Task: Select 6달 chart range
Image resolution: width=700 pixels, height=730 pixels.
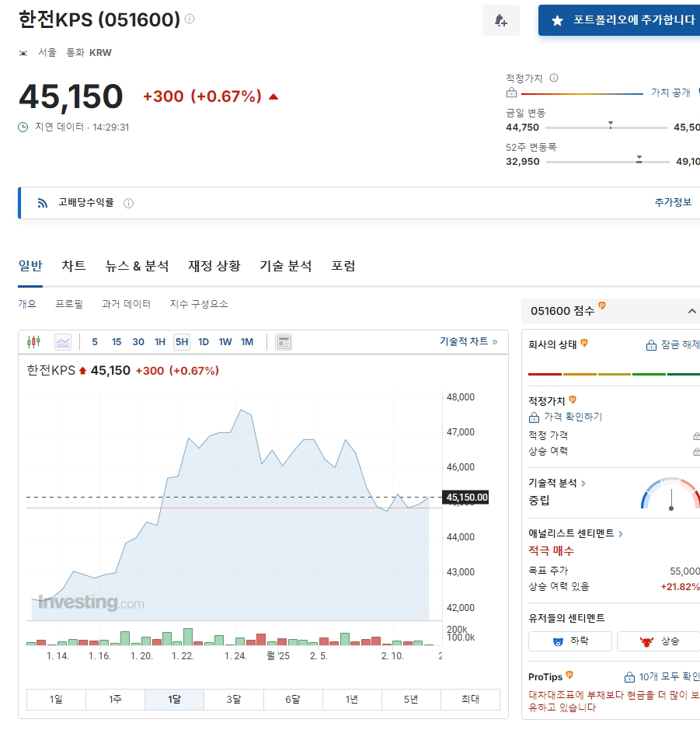Action: click(293, 699)
